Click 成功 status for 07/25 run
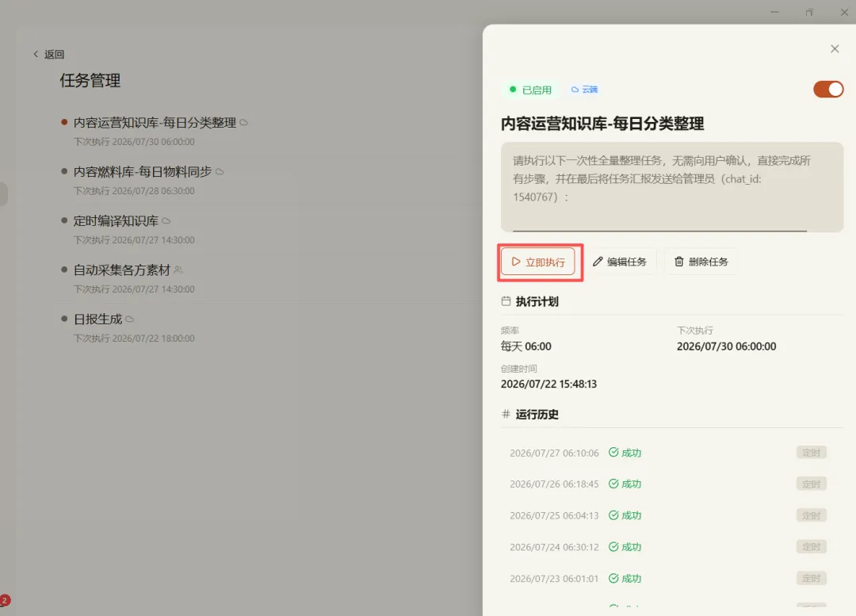 [x=625, y=515]
